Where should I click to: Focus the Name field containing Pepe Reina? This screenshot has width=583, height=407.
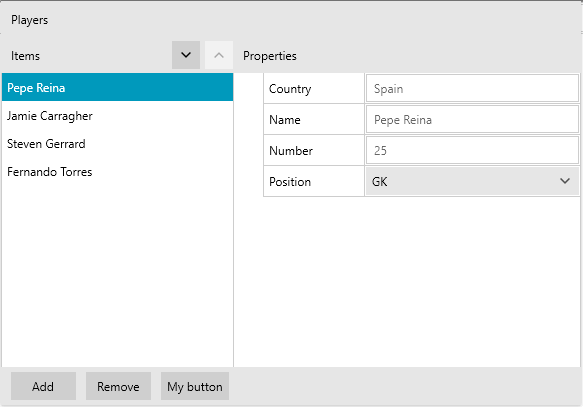click(472, 119)
